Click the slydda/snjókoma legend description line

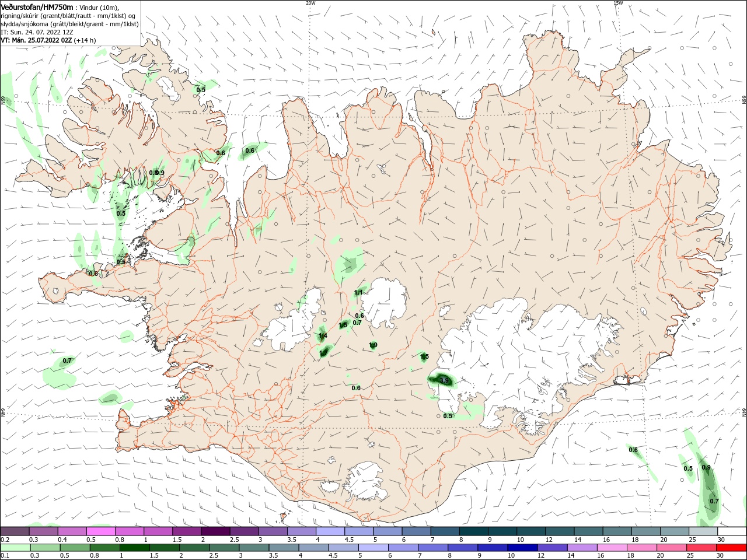click(69, 24)
